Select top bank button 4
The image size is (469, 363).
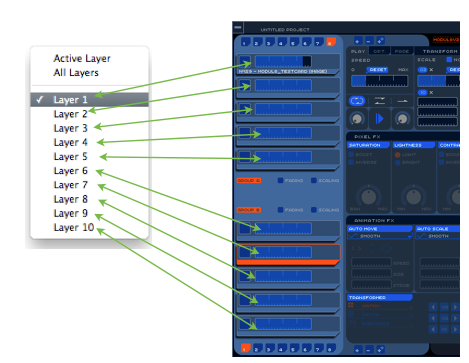(x=282, y=42)
